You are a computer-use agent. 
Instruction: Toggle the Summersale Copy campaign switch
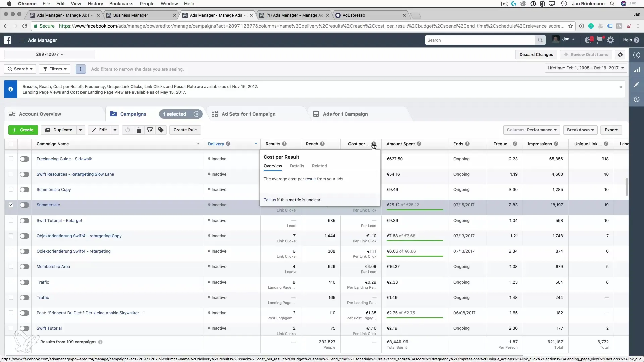point(24,190)
